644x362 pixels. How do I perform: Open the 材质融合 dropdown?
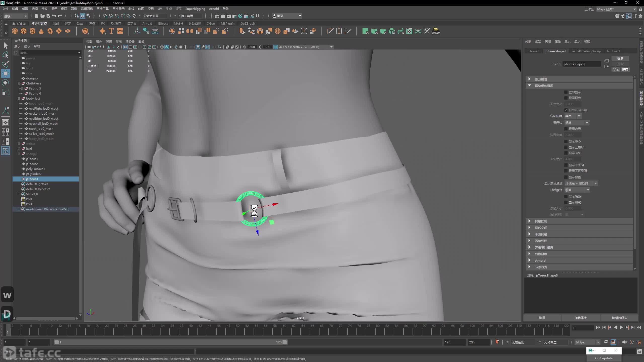click(x=577, y=190)
